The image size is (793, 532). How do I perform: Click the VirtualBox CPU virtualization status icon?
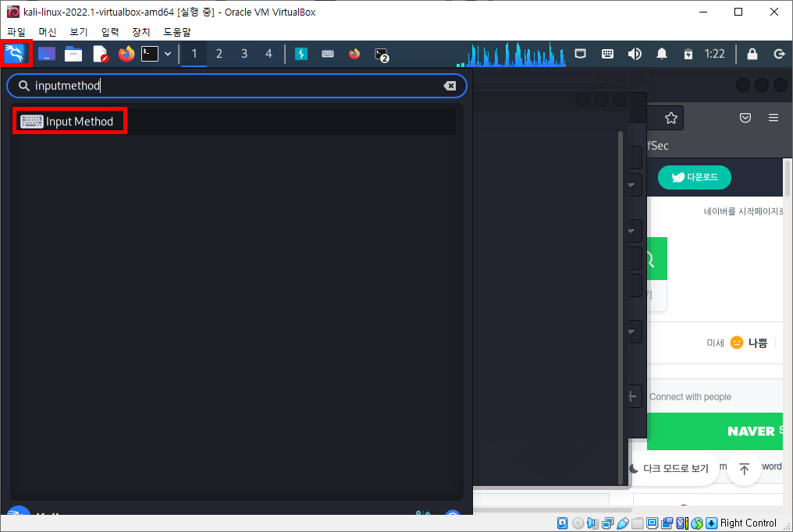681,523
